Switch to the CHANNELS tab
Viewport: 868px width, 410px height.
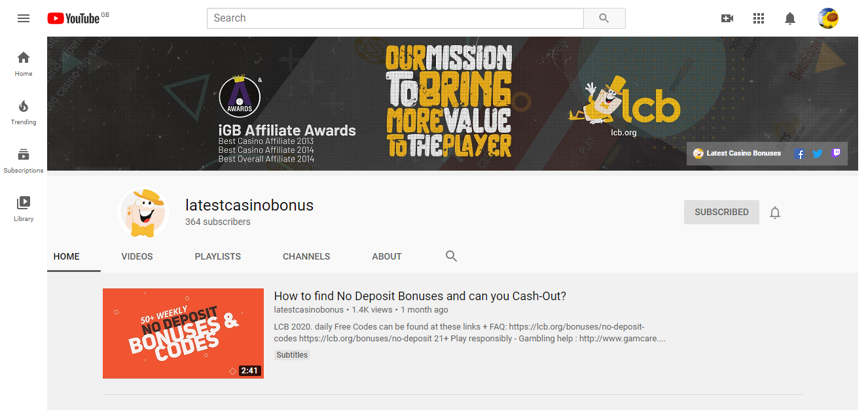pos(306,256)
